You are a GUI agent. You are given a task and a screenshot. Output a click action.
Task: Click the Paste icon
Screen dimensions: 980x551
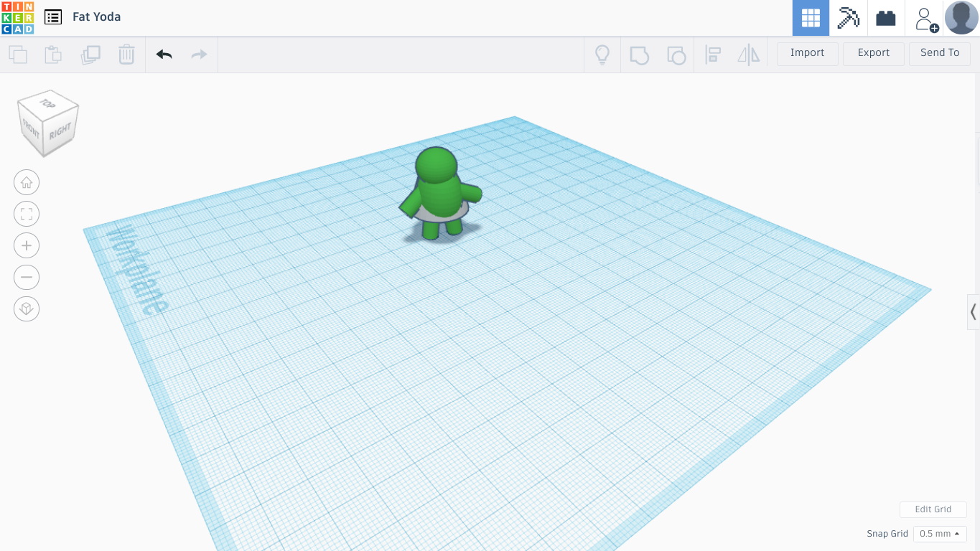[53, 55]
